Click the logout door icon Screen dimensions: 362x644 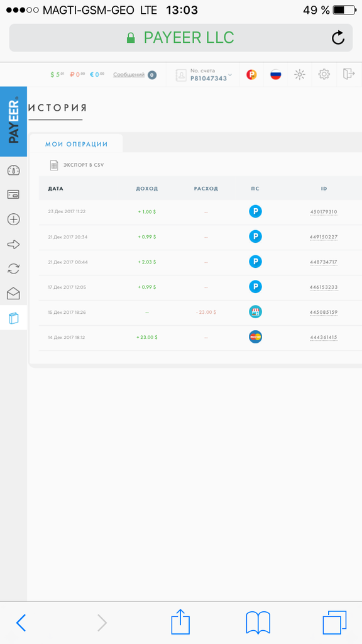[x=348, y=74]
